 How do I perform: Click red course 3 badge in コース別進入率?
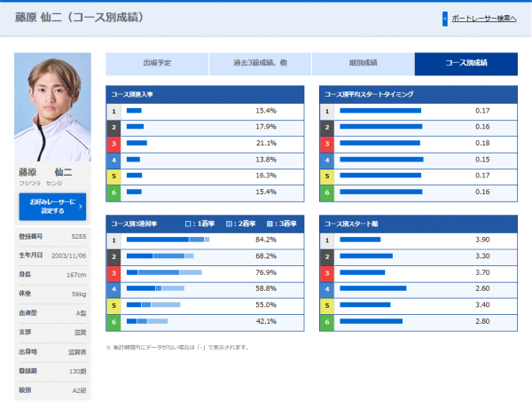(x=113, y=144)
